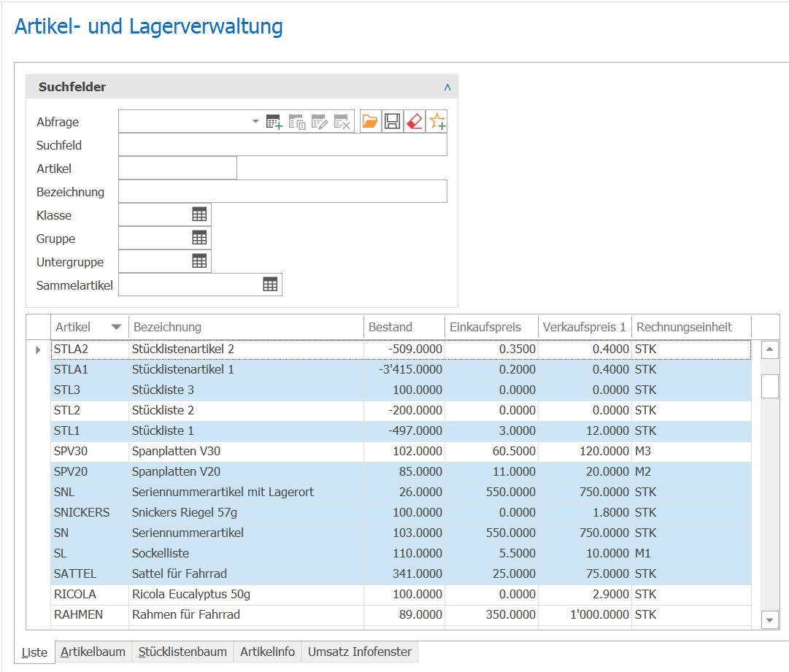789x672 pixels.
Task: Open the Artikelbaum tab
Action: (93, 652)
